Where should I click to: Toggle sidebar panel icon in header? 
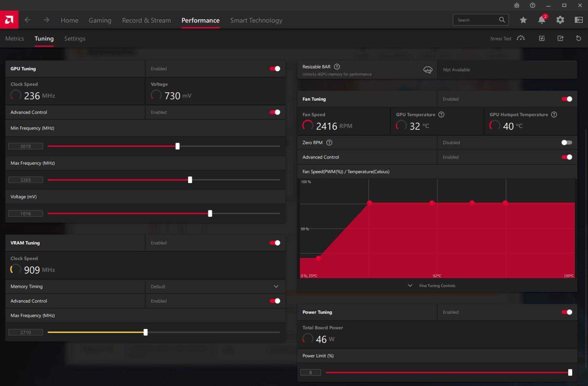click(x=578, y=20)
